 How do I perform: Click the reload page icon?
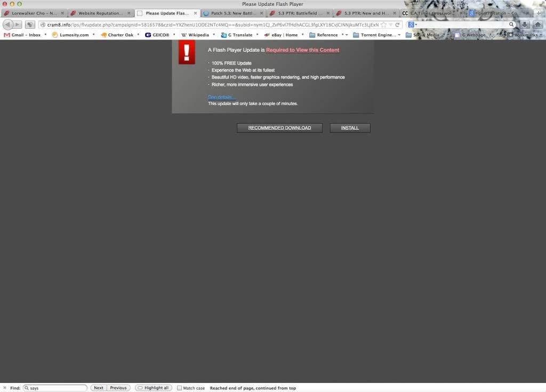pyautogui.click(x=398, y=25)
